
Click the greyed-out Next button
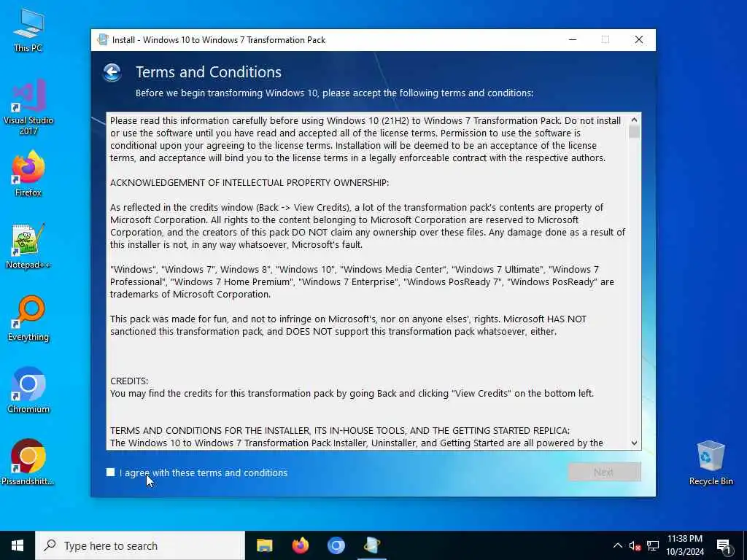[x=604, y=472]
